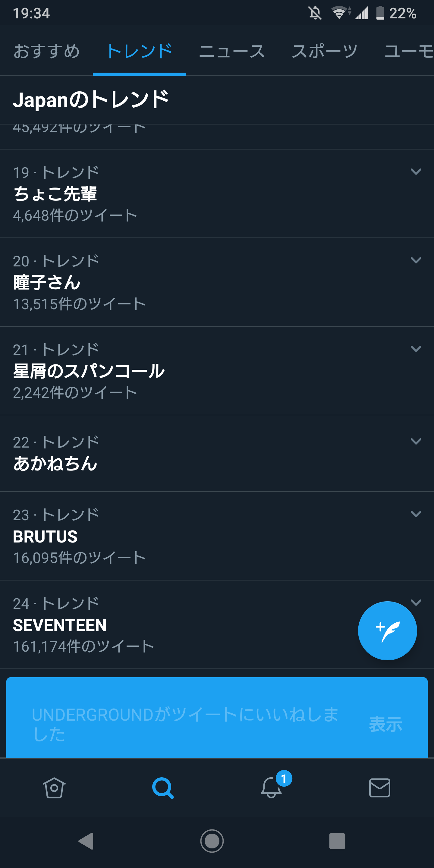This screenshot has height=868, width=434.
Task: Open notifications bell icon
Action: [x=271, y=788]
